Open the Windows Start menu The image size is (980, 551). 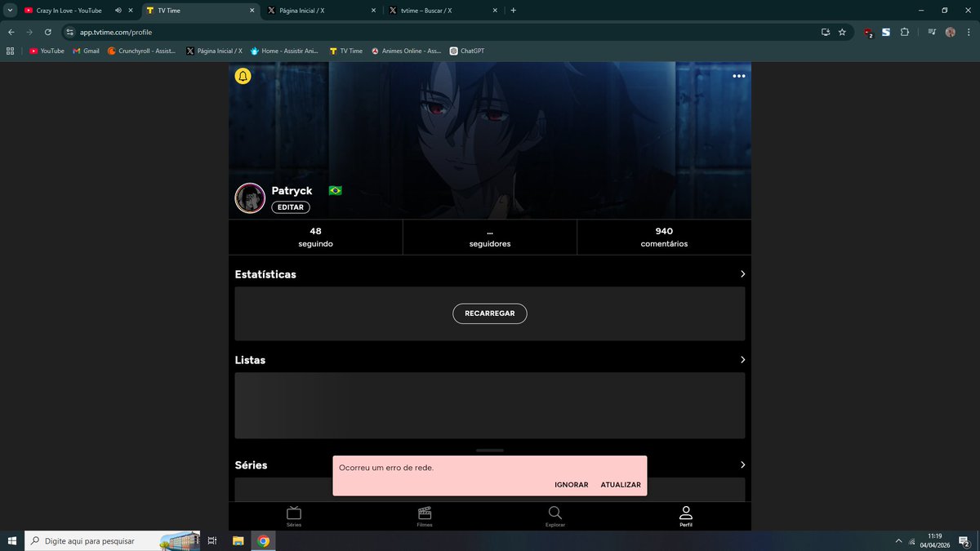pyautogui.click(x=11, y=540)
